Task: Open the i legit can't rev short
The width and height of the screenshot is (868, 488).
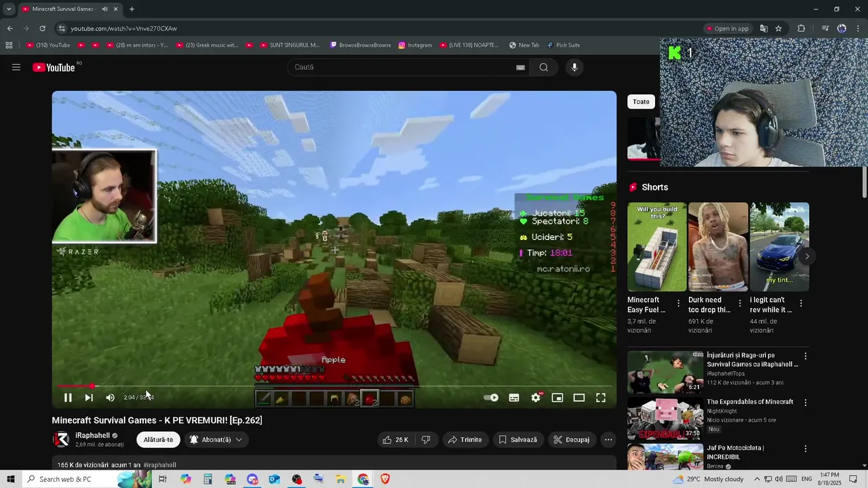Action: tap(779, 247)
